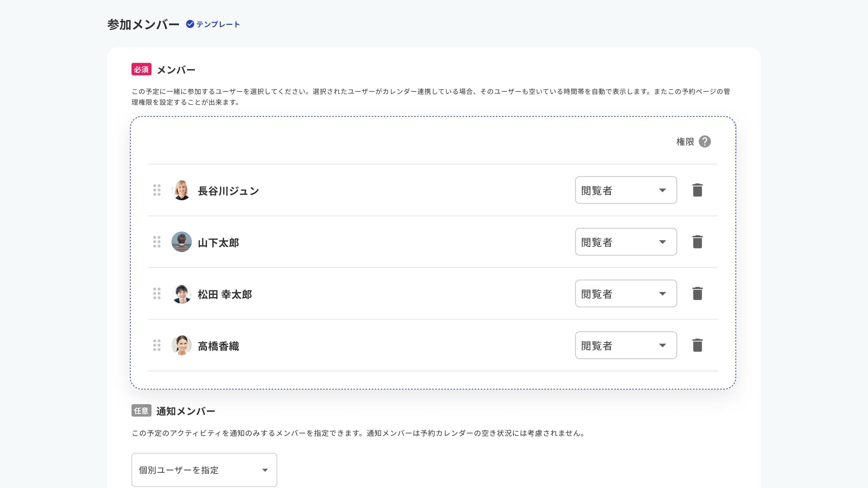This screenshot has height=488, width=868.
Task: Open 山下太郎's 閲覧者 permission dropdown
Action: click(626, 242)
